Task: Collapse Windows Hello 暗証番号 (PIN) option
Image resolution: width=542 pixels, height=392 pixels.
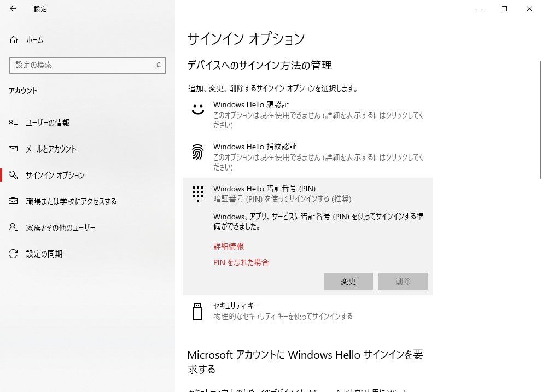Action: point(307,194)
